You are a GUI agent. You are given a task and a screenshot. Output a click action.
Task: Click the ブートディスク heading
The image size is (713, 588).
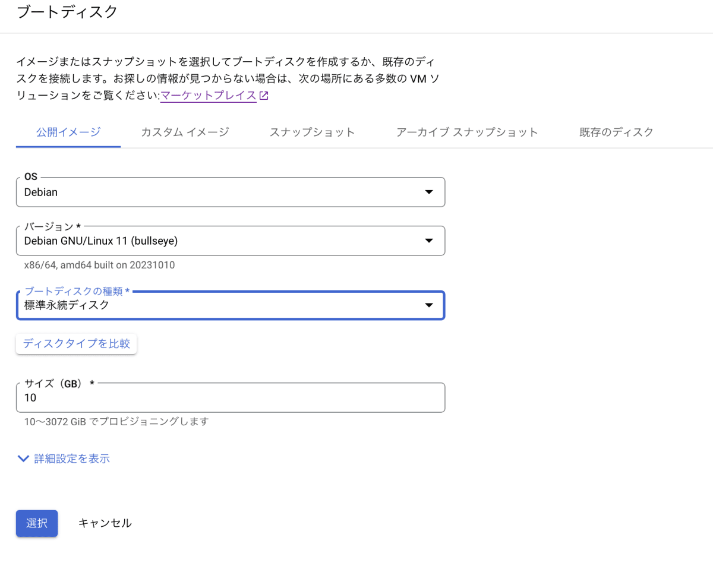[x=67, y=12]
